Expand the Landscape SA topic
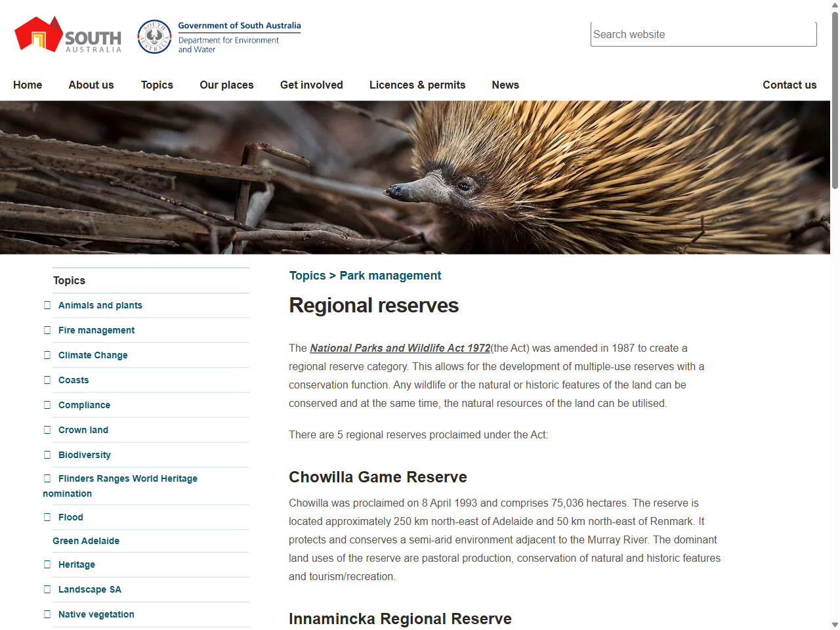The image size is (840, 630). click(47, 589)
